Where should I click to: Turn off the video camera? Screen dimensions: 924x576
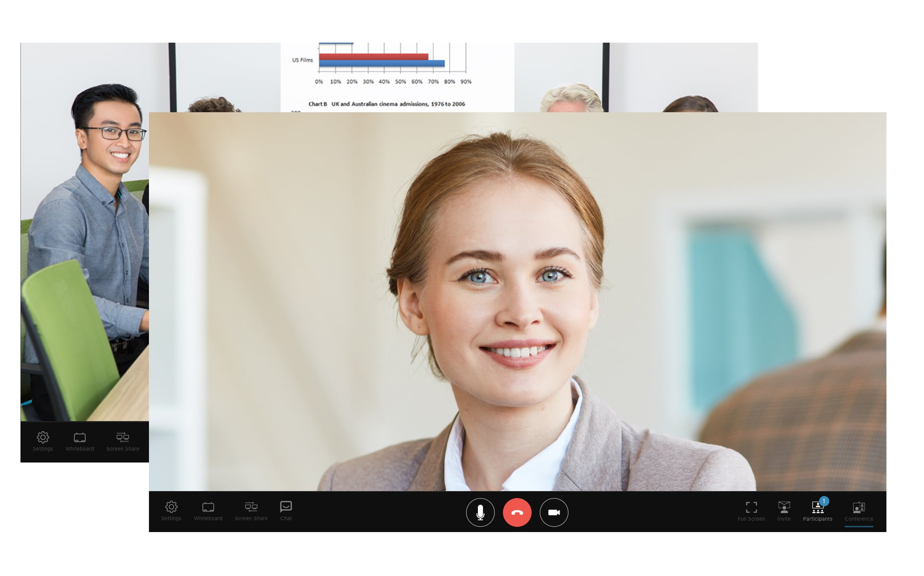554,512
